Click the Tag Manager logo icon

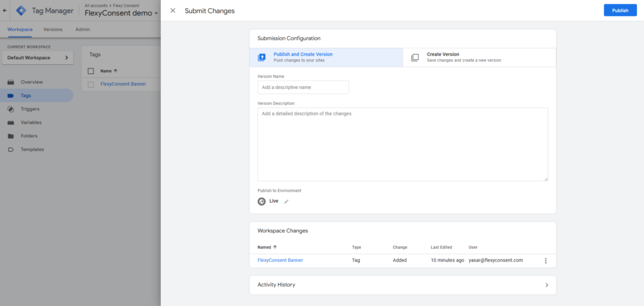pos(21,11)
